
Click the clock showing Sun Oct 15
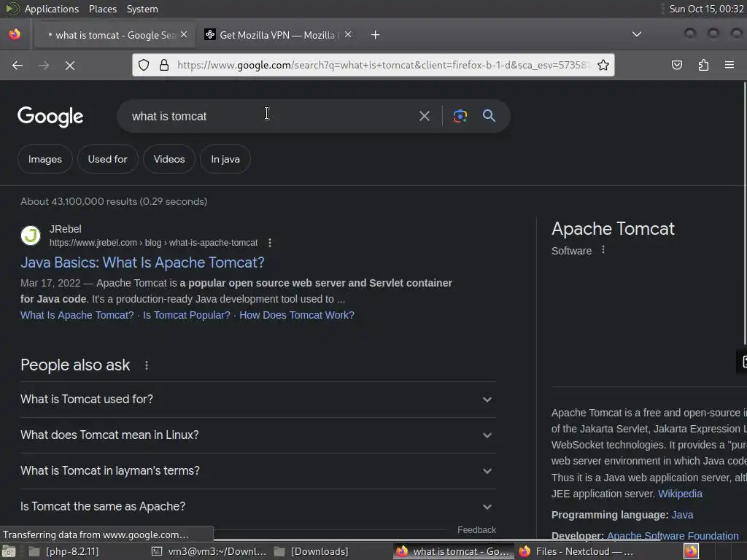(706, 9)
